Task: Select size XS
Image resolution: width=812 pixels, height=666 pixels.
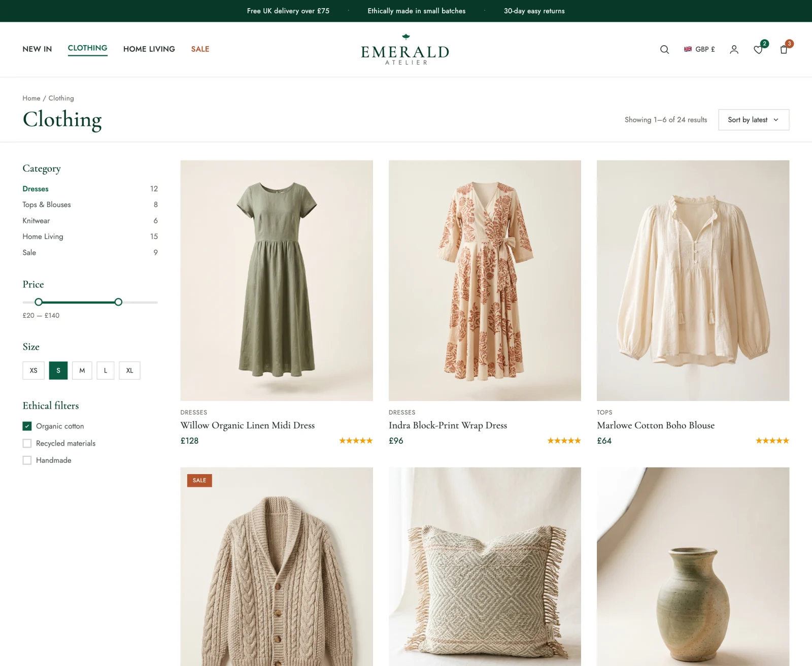Action: [33, 371]
